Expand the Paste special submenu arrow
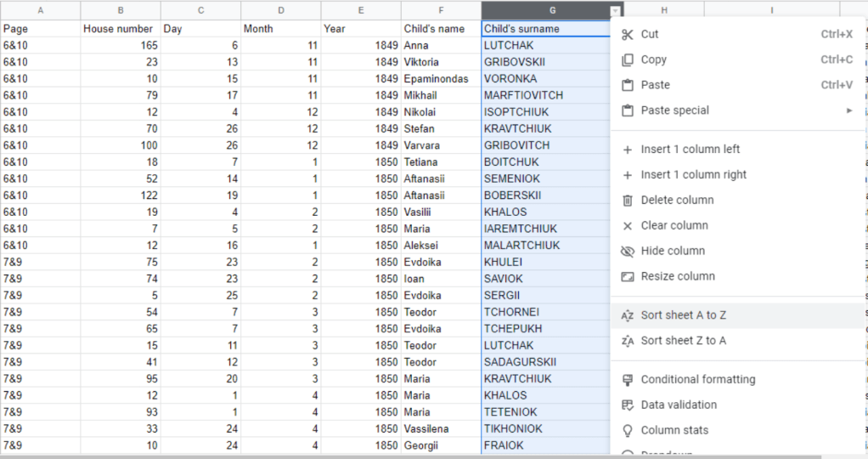The width and height of the screenshot is (868, 459). 849,111
